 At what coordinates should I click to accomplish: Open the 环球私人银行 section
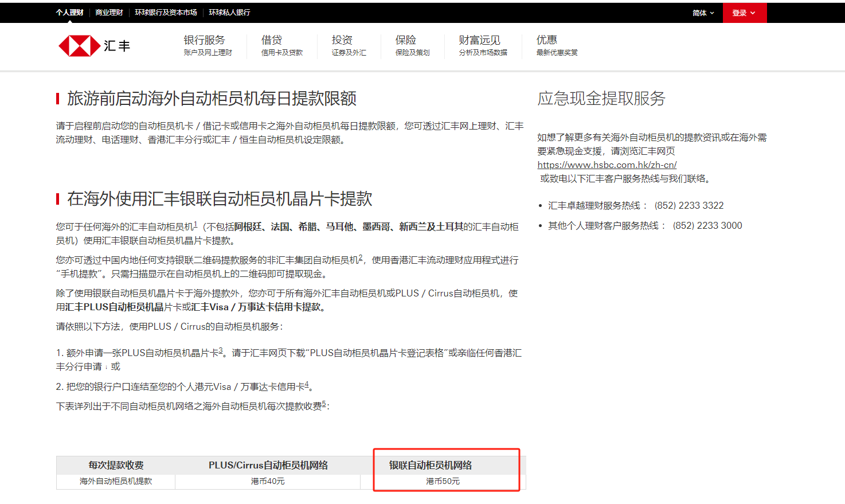click(x=229, y=12)
